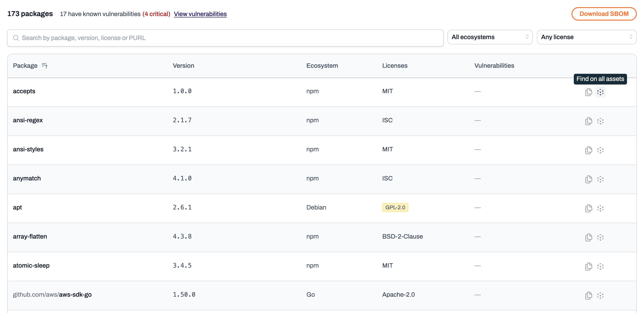
Task: Click the Ecosystem column header
Action: 322,66
